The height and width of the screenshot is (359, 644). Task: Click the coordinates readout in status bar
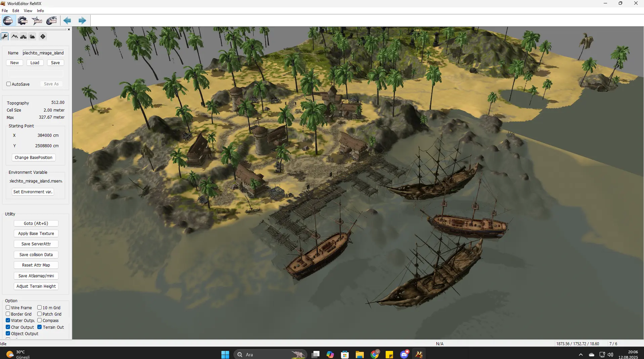(577, 344)
